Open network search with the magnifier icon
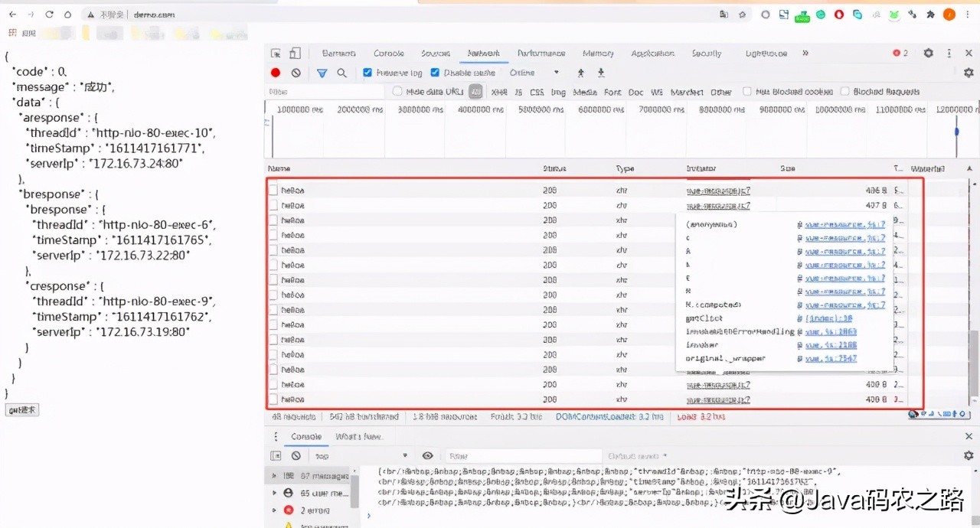This screenshot has height=528, width=980. [x=341, y=73]
